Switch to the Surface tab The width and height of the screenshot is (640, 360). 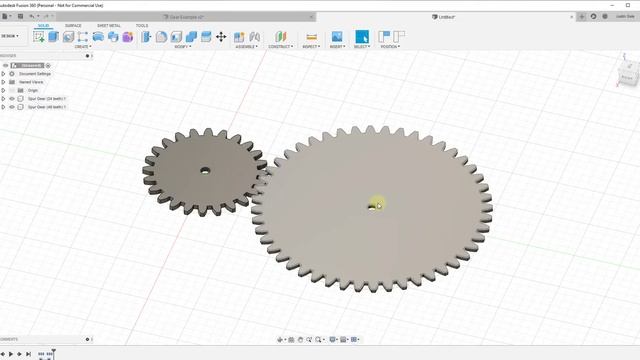(73, 25)
